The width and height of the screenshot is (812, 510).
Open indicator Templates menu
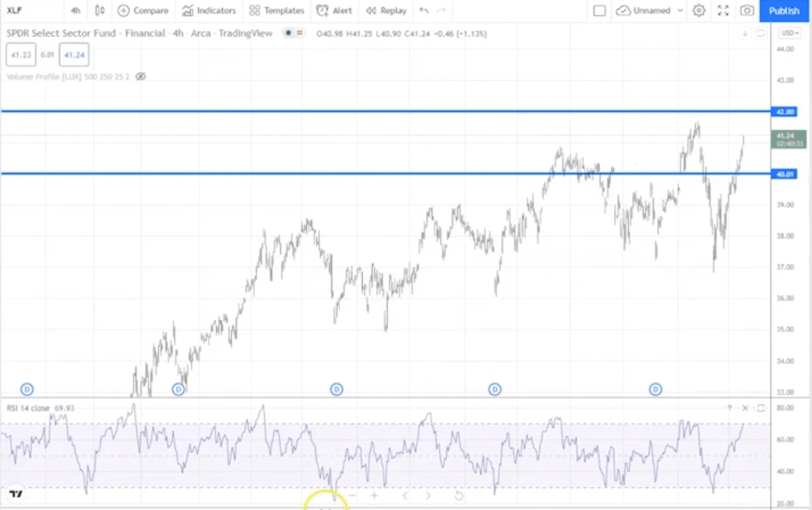click(276, 10)
